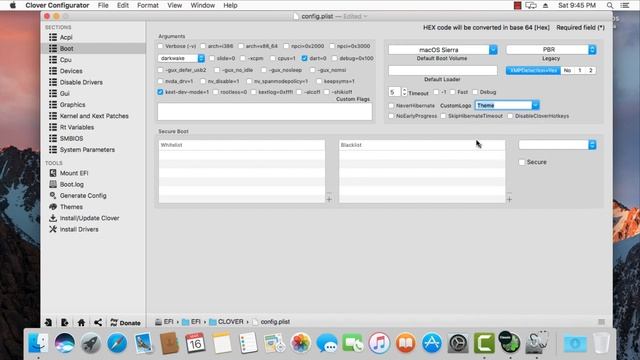640x360 pixels.
Task: Open the Boot.log tool
Action: [71, 184]
